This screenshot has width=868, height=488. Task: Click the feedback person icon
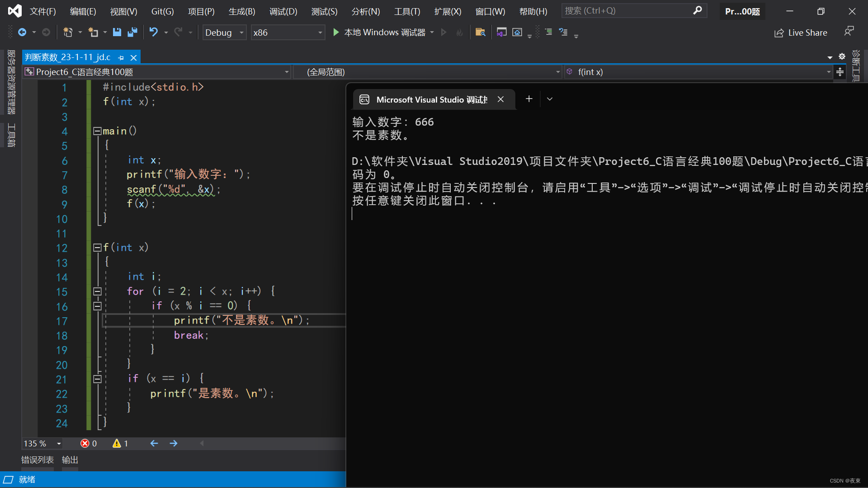[849, 31]
